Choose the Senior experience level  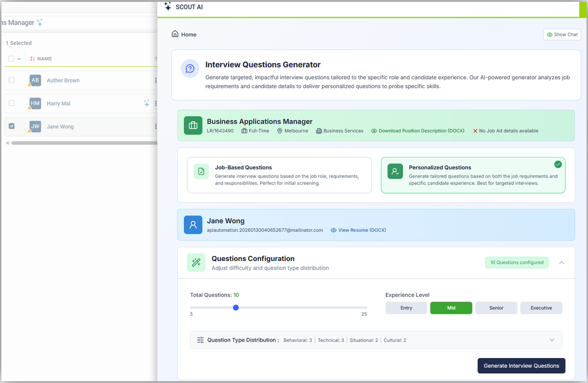[x=496, y=308]
